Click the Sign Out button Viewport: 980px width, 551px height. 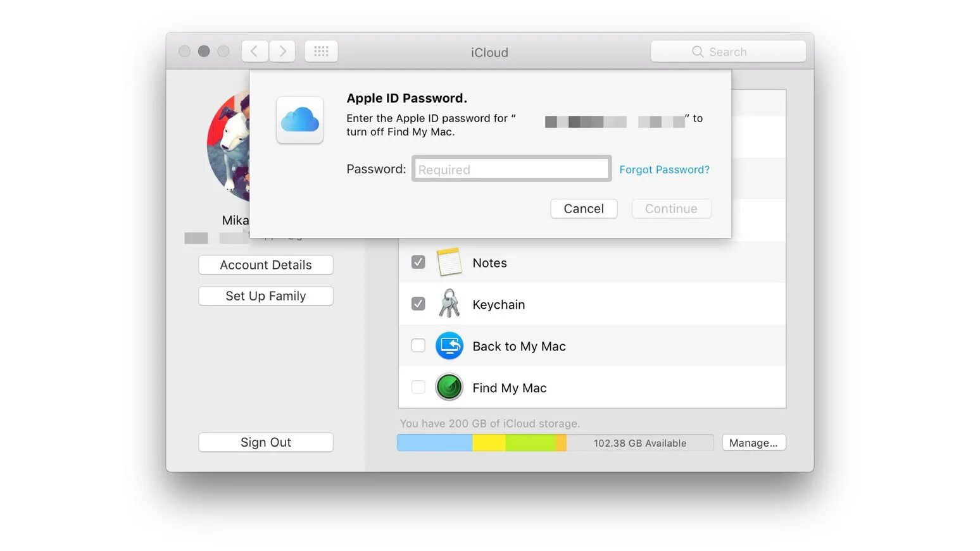266,442
